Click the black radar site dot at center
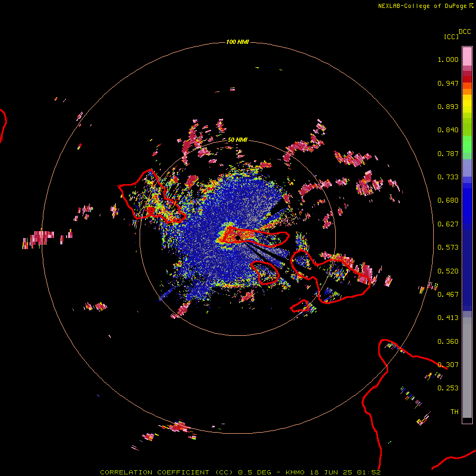 (x=237, y=237)
